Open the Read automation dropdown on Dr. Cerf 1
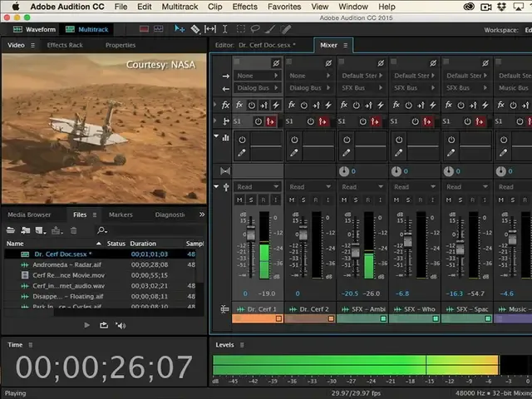Screen dimensions: 532x399 257,187
